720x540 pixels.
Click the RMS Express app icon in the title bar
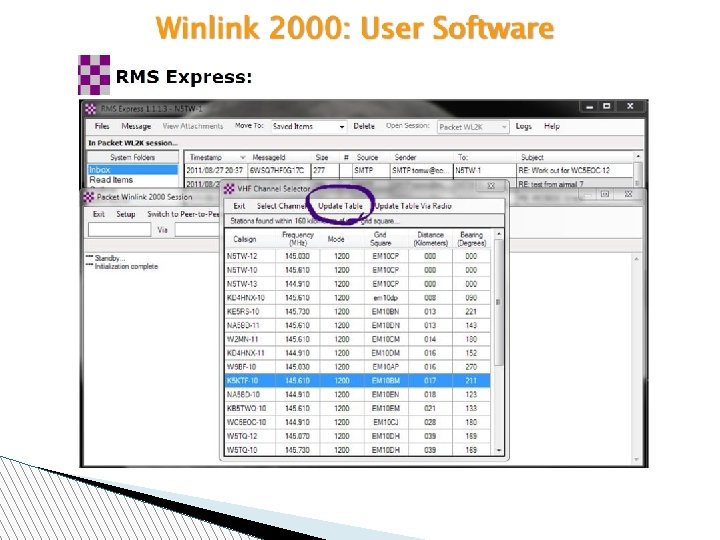coord(90,109)
